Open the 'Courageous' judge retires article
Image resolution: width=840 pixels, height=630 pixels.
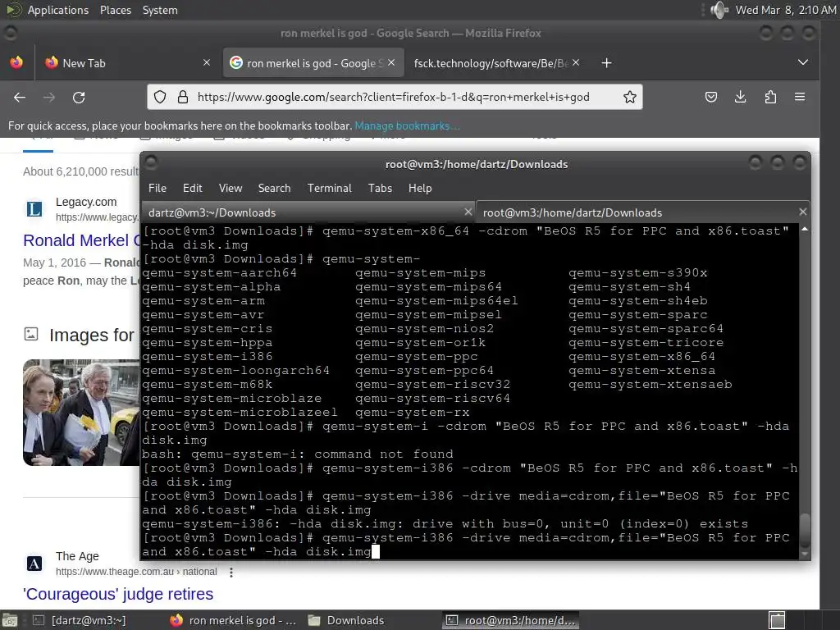[118, 594]
